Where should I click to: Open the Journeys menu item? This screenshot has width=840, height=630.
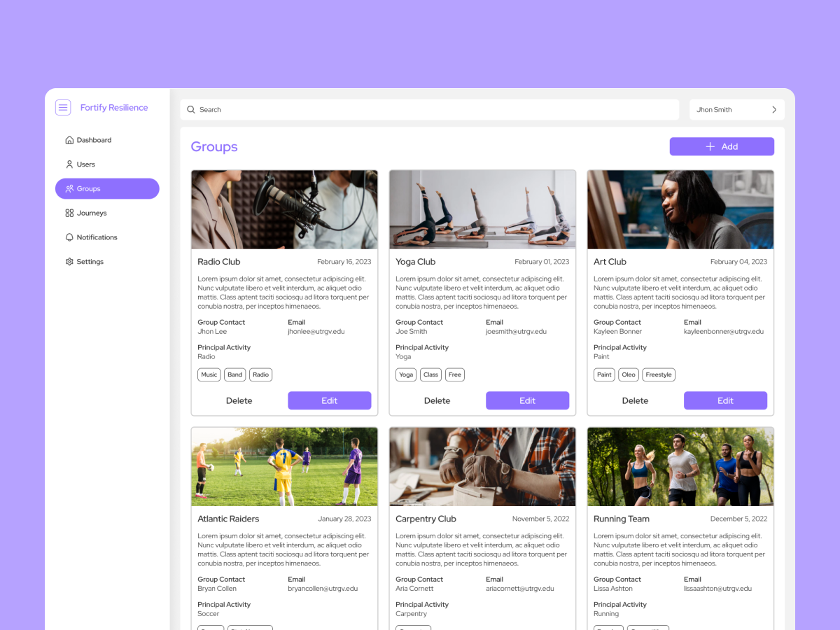click(107, 213)
